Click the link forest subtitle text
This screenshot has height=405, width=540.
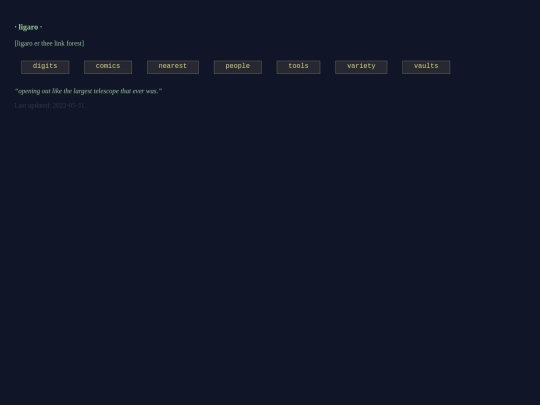(x=49, y=43)
